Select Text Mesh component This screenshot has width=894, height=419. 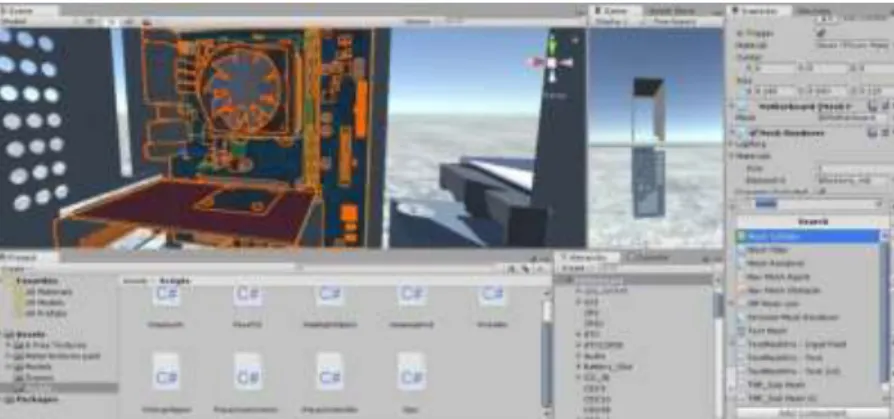807,331
